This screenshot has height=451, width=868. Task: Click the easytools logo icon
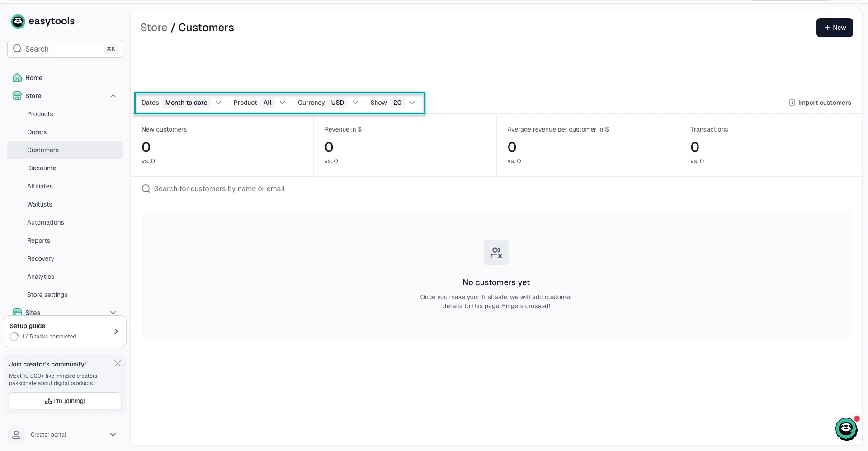tap(18, 21)
